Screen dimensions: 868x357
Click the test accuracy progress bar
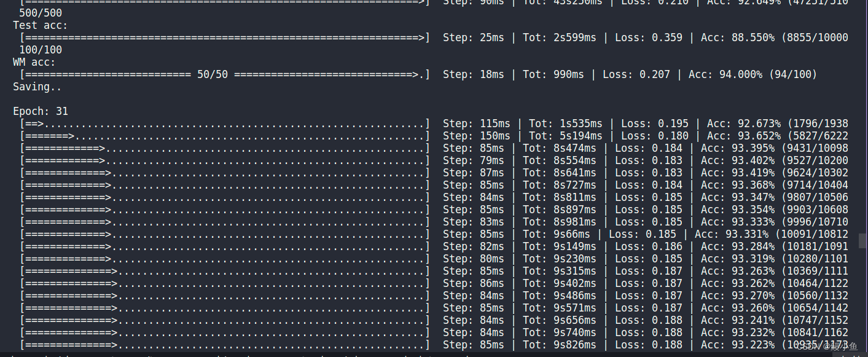[x=224, y=37]
